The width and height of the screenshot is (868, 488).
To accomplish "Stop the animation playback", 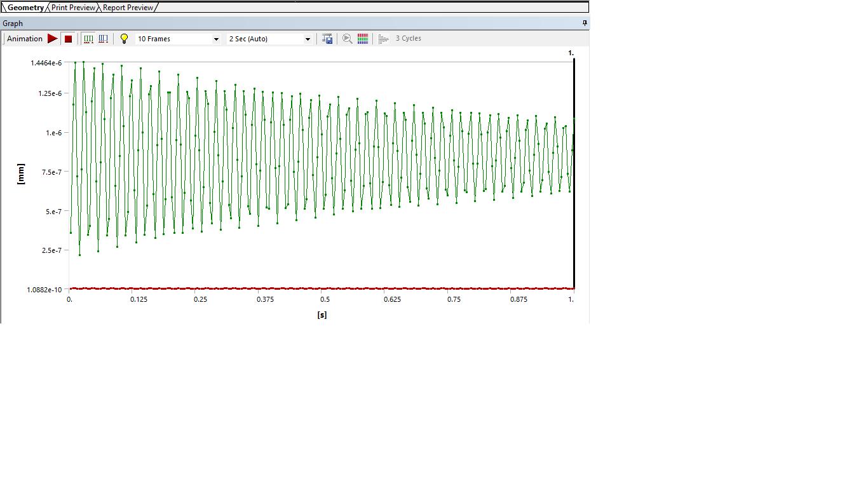I will tap(69, 39).
